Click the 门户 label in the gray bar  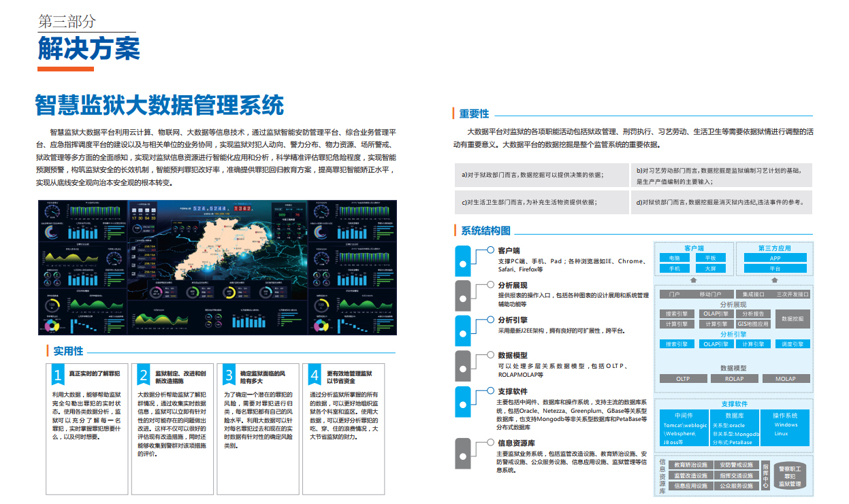point(675,295)
